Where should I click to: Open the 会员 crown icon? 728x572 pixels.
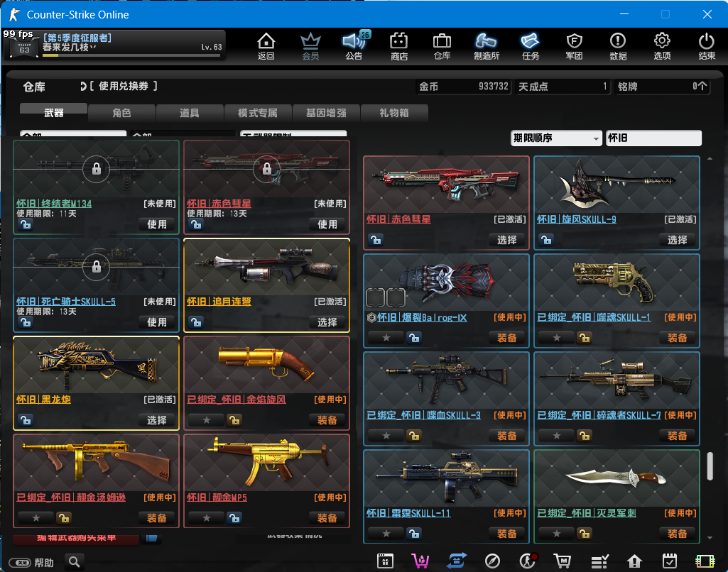tap(310, 46)
